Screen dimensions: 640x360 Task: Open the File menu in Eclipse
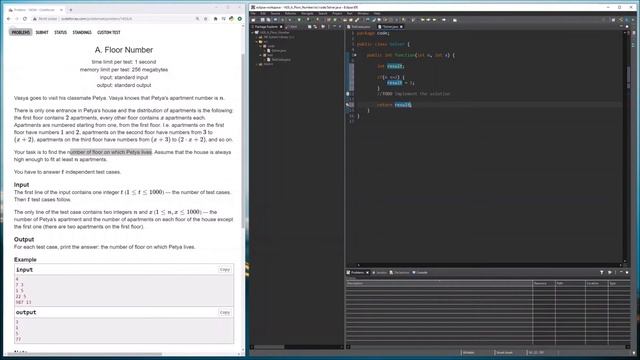(253, 13)
